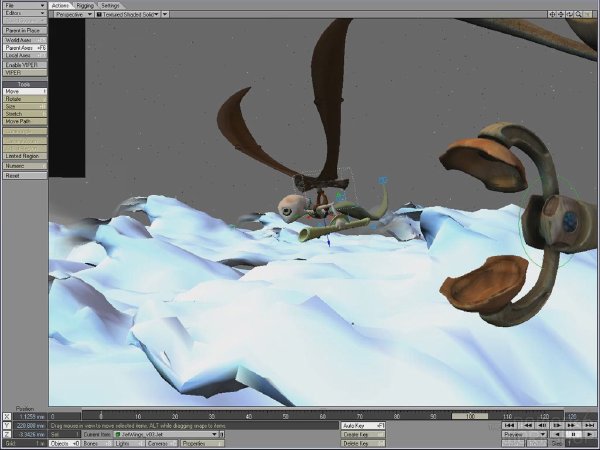Open the VIPER window button
The width and height of the screenshot is (600, 450).
[25, 72]
